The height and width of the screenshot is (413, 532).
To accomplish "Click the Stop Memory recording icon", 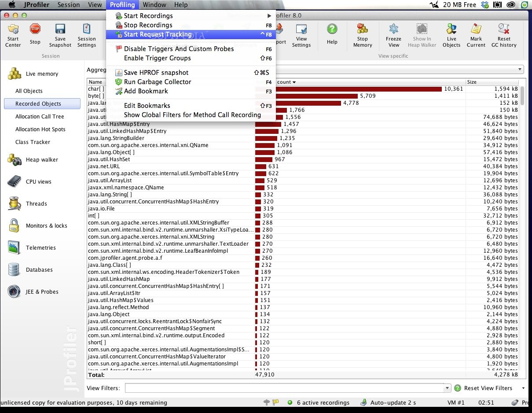I will click(363, 29).
